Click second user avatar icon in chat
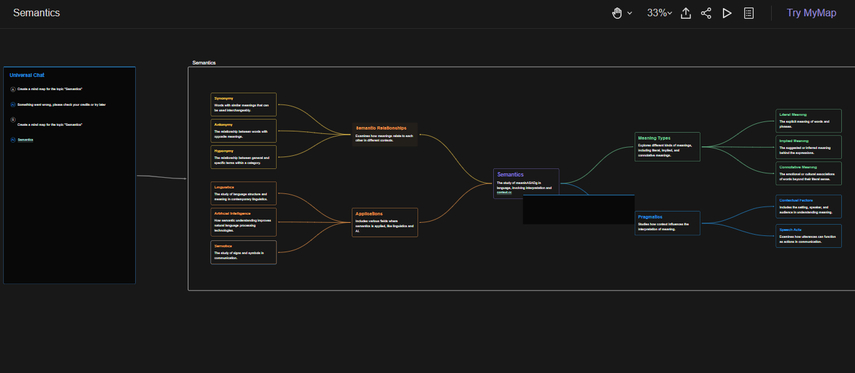This screenshot has width=855, height=373. [x=13, y=119]
